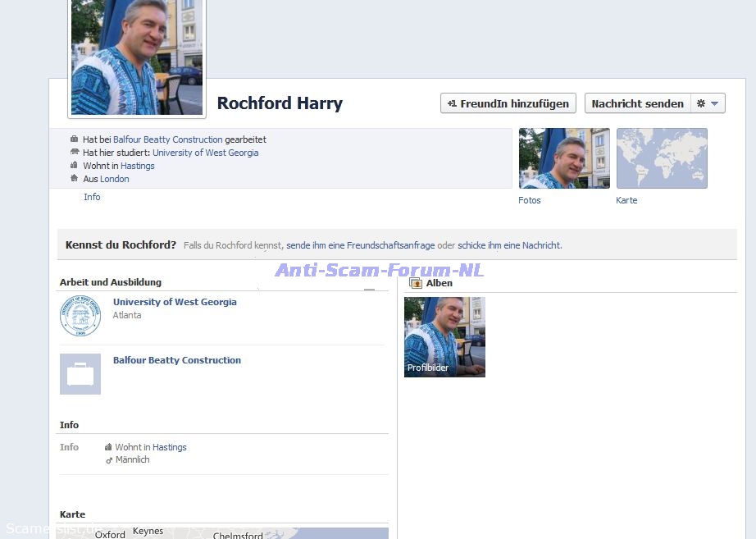Click the Balfour Beatty briefcase placeholder icon
The height and width of the screenshot is (539, 756).
pyautogui.click(x=80, y=374)
